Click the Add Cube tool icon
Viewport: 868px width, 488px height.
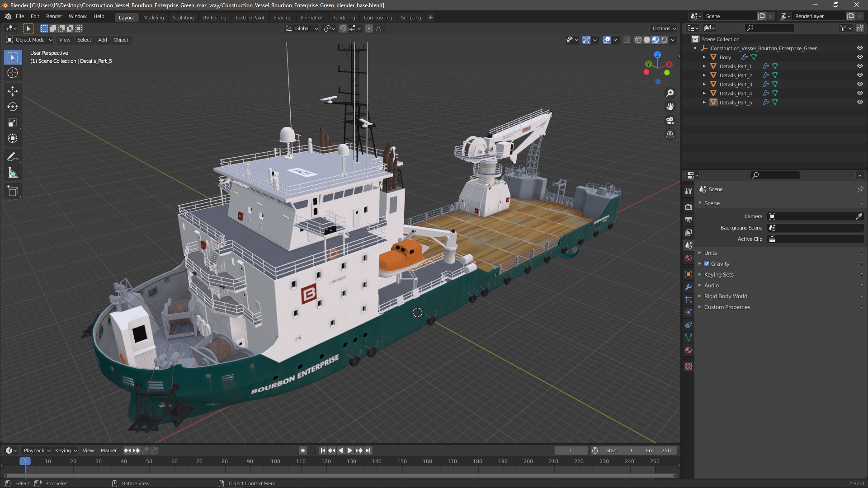click(12, 191)
